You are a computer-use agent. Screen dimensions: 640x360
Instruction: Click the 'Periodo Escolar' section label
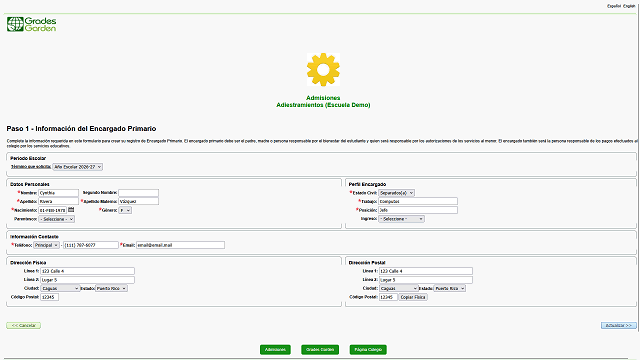(x=28, y=158)
